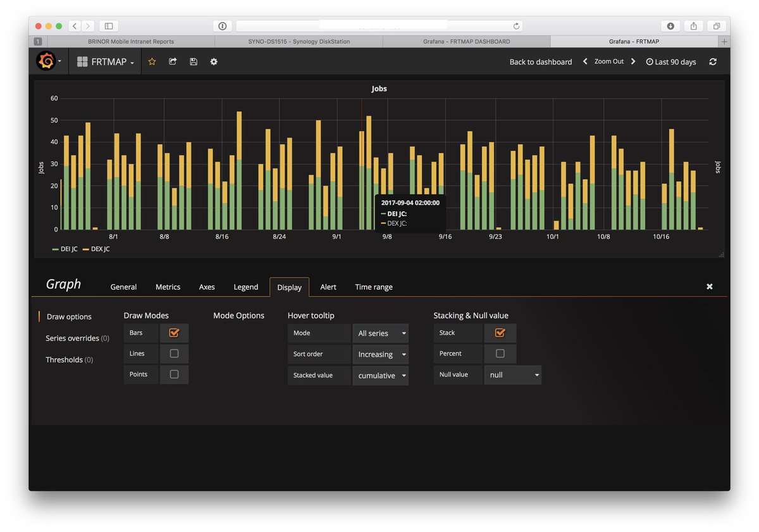Viewport: 759px width, 532px height.
Task: Open Sort order dropdown
Action: pos(380,354)
